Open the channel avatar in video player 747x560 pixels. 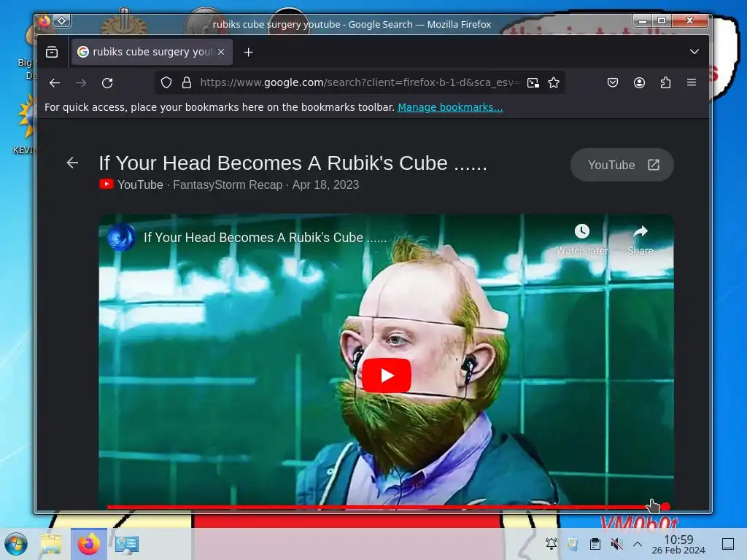coord(121,237)
